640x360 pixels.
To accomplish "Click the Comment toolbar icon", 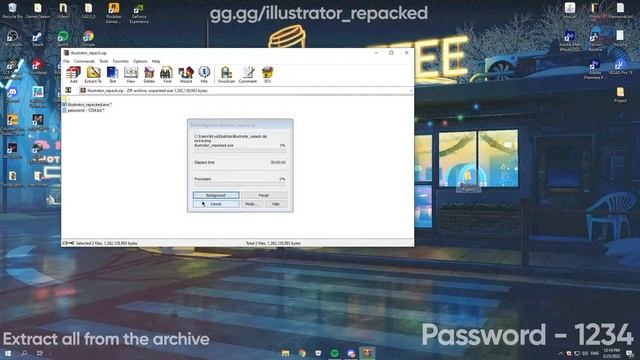I will pos(248,75).
